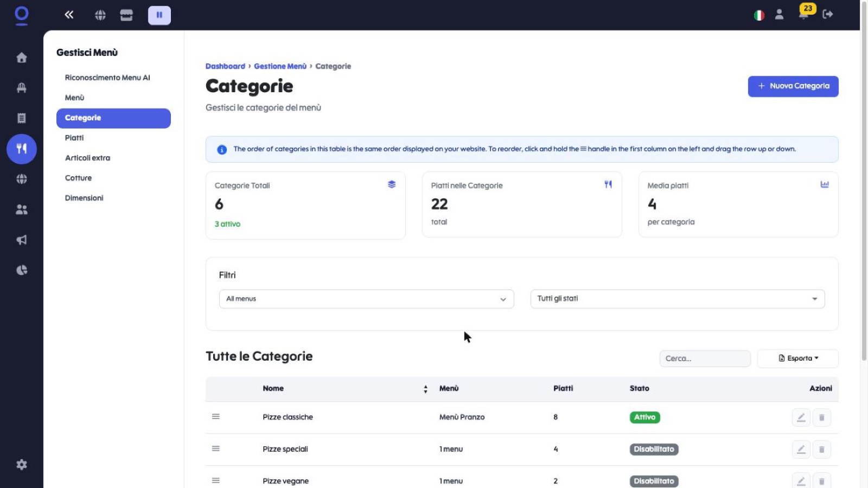Delete the Pizze speciali category

pos(822,450)
